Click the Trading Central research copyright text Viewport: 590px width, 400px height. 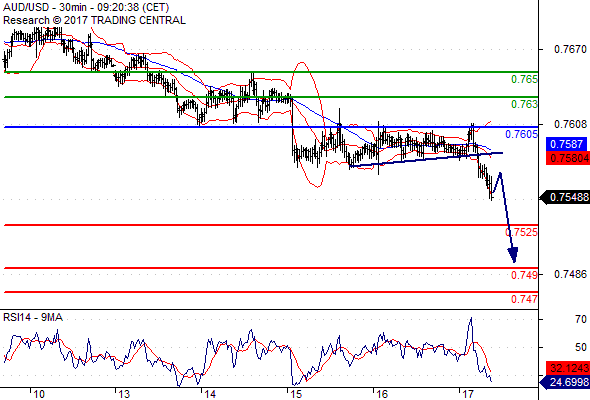[94, 20]
